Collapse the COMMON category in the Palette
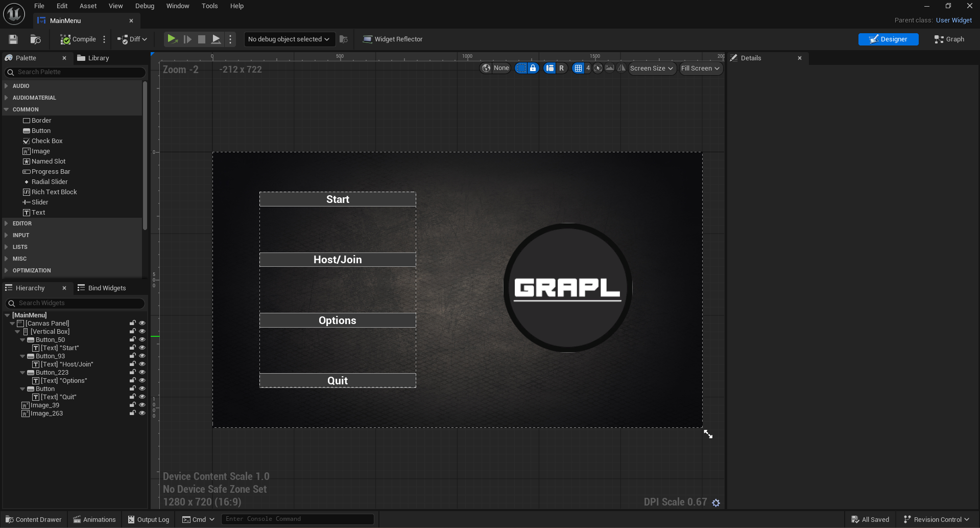Screen dimensions: 980x528 click(x=25, y=109)
